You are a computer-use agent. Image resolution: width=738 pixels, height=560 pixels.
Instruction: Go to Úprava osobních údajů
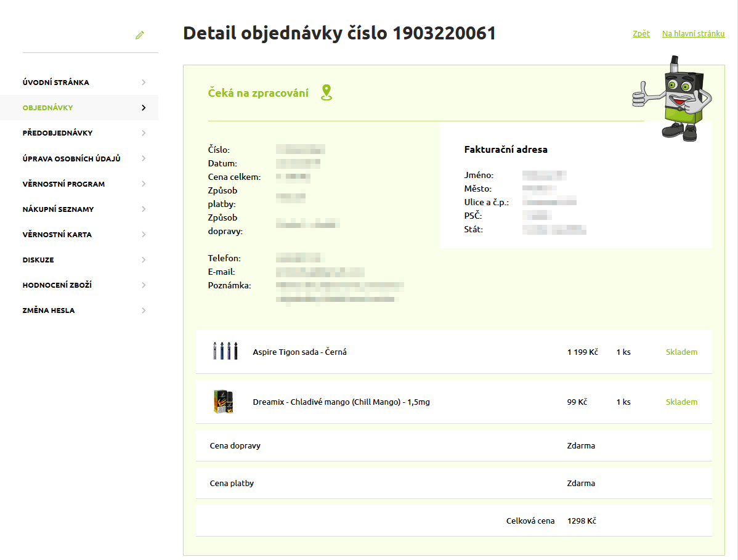point(71,159)
